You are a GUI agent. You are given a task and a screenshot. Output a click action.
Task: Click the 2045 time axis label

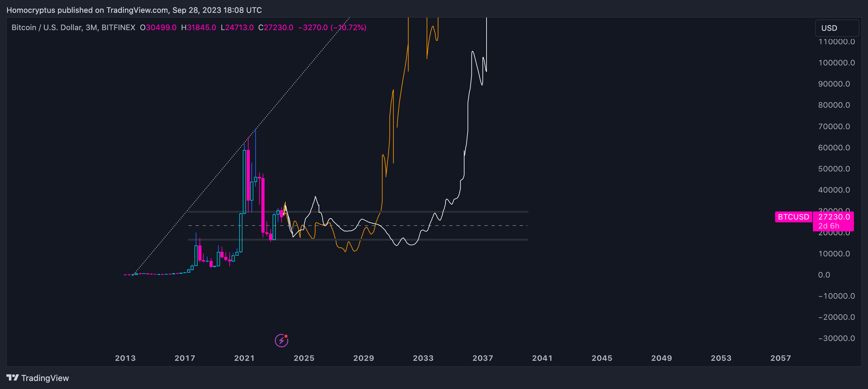[602, 358]
